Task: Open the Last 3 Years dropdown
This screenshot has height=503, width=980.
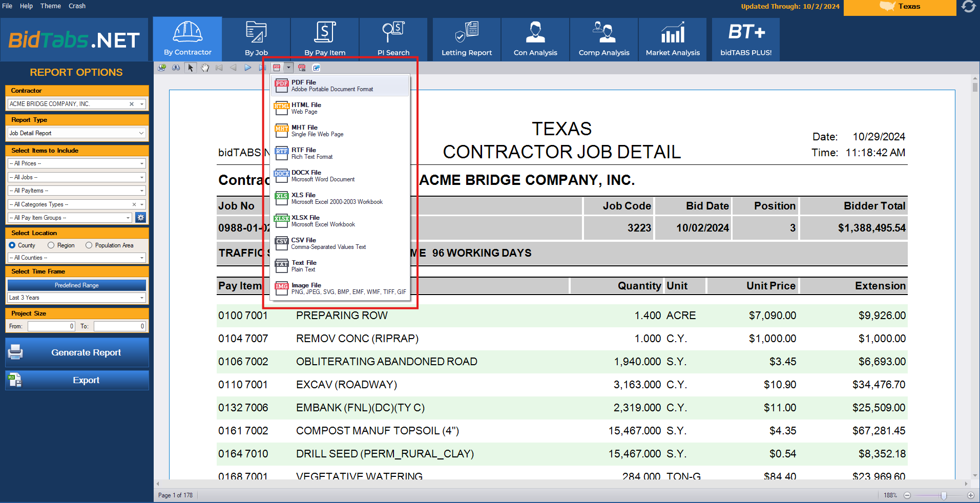Action: coord(142,298)
